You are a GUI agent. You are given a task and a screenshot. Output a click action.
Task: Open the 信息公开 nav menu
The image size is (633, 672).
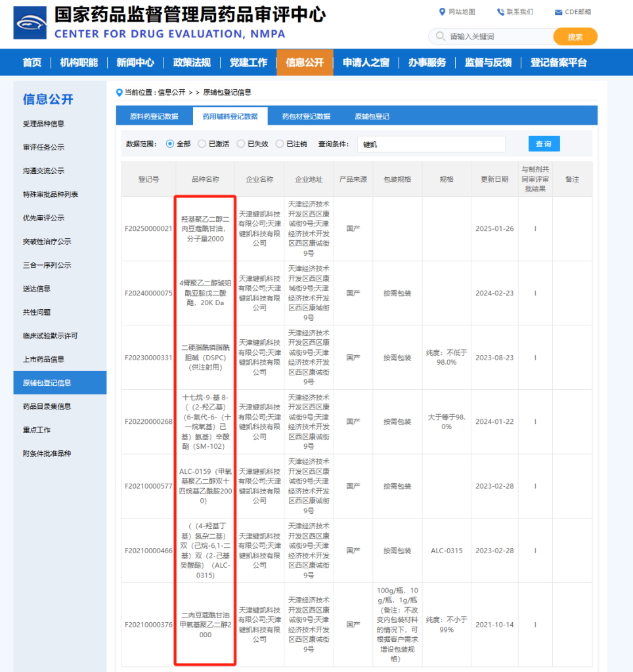coord(305,62)
